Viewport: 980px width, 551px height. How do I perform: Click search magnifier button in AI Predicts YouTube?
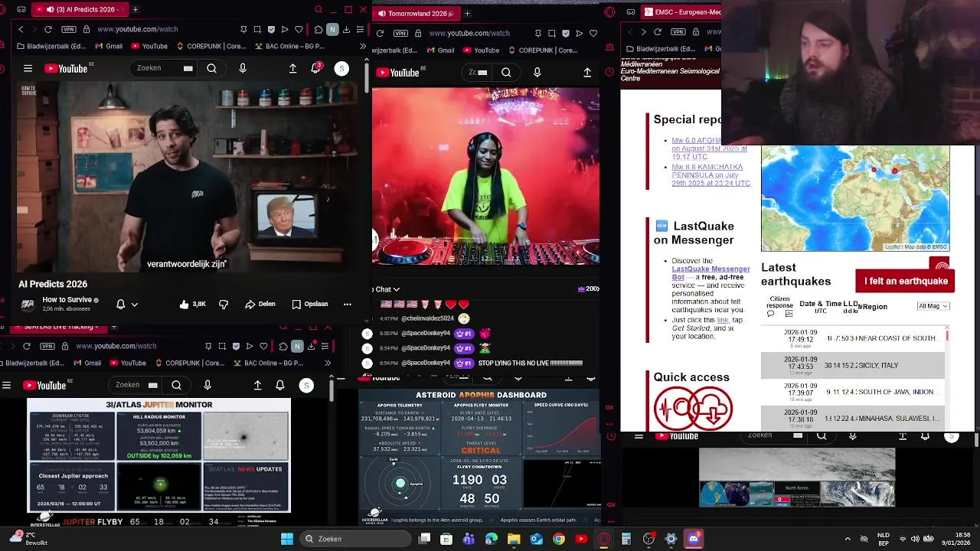[211, 68]
